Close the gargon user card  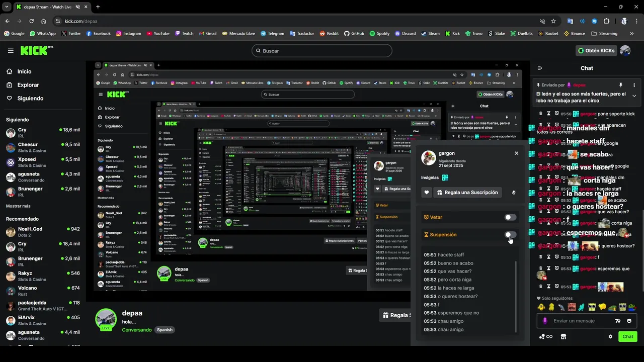tap(516, 153)
